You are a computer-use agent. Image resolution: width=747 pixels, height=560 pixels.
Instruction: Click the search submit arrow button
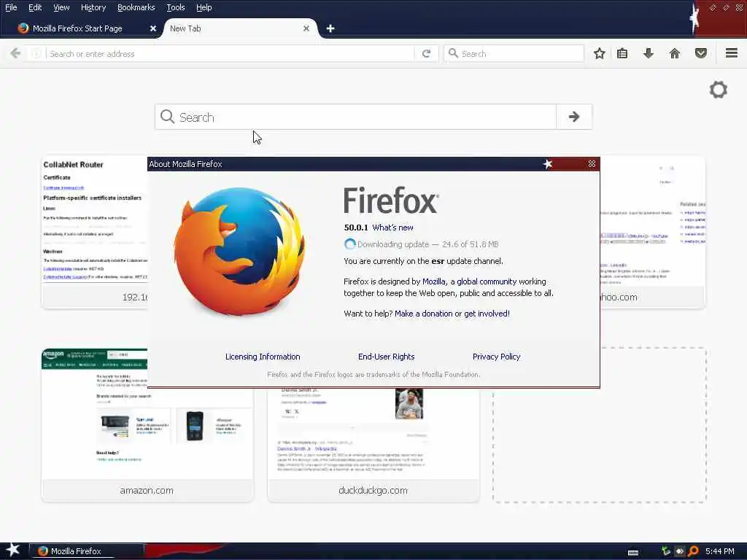(x=574, y=117)
